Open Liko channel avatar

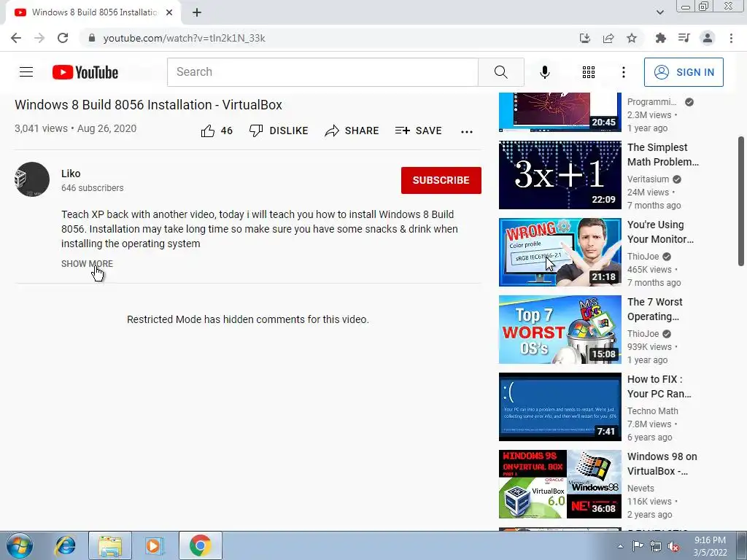[32, 179]
